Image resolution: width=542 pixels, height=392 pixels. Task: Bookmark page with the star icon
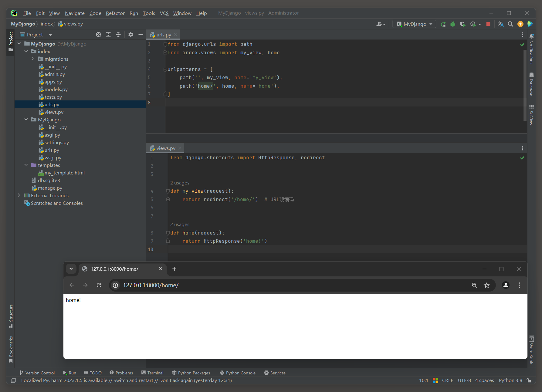[487, 285]
